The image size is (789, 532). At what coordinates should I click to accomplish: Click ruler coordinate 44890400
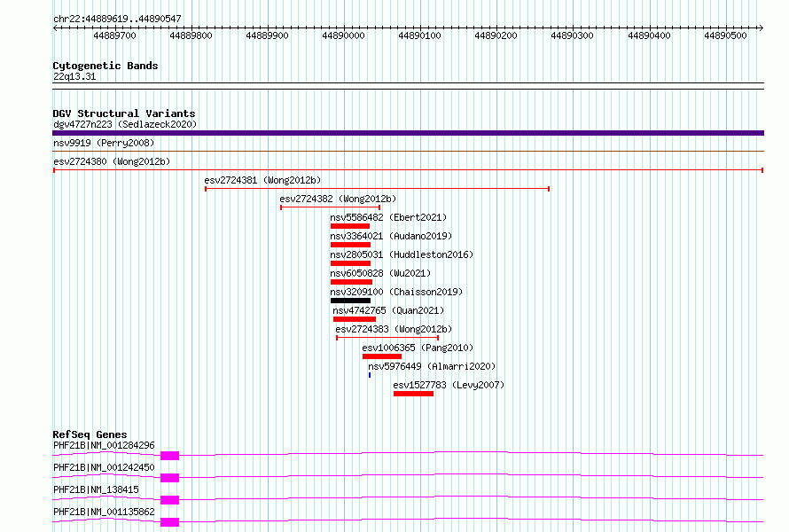(649, 35)
